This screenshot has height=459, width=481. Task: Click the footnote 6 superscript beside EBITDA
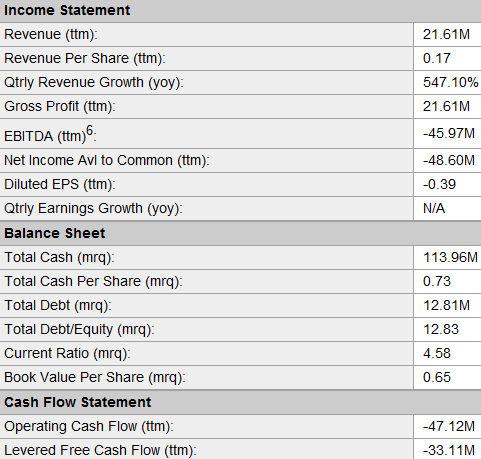pos(89,130)
